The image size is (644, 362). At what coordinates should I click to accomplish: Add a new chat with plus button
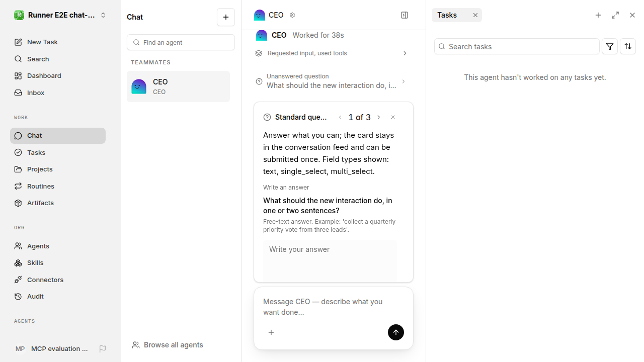point(226,17)
